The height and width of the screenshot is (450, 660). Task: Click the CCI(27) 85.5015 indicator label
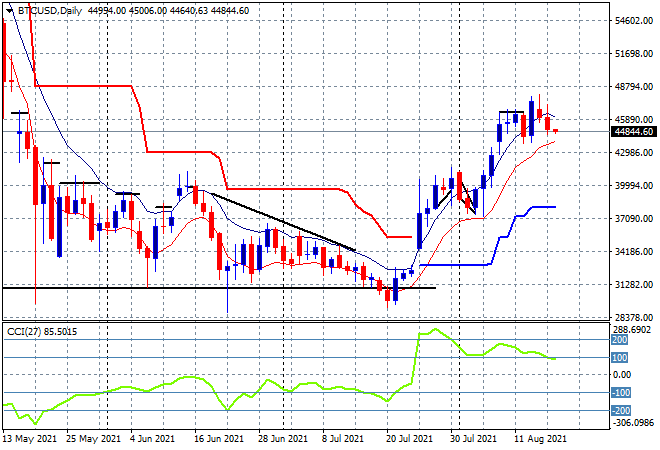pos(42,332)
